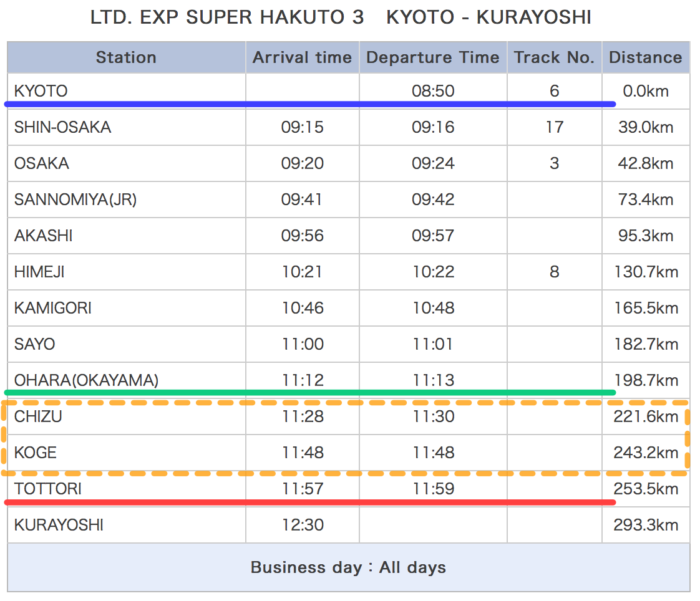
Task: Select the KOGE station name
Action: 36,453
